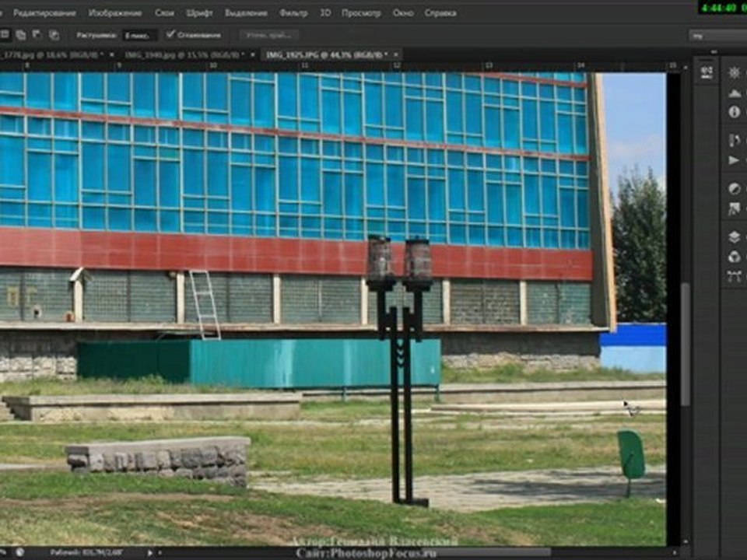Click the Растушевка feather value field
This screenshot has height=560, width=747.
(x=139, y=35)
